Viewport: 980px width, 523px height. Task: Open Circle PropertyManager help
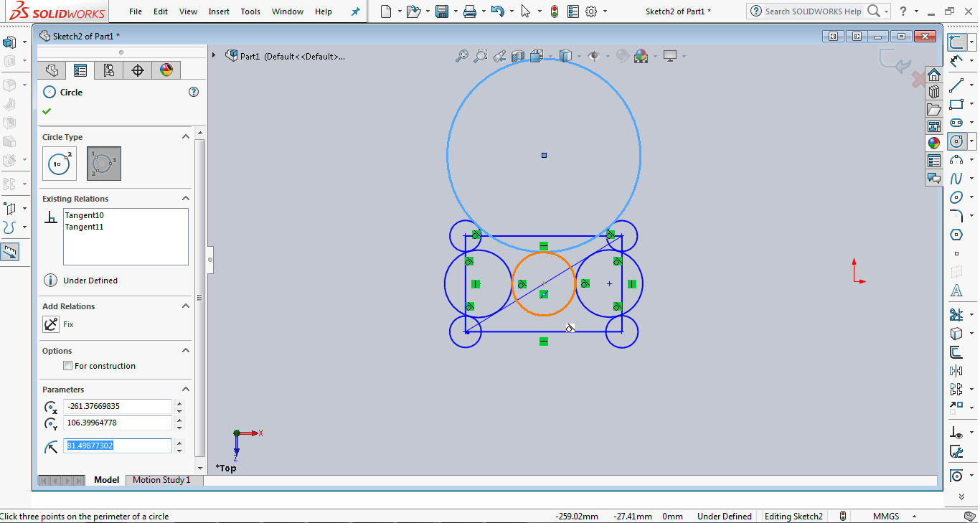coord(193,92)
